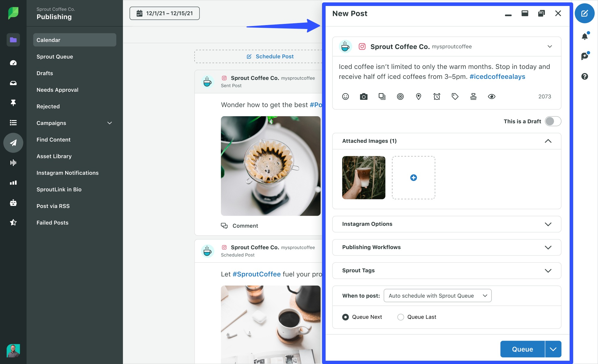Open the location picker in the composer
The width and height of the screenshot is (598, 364).
(x=418, y=96)
